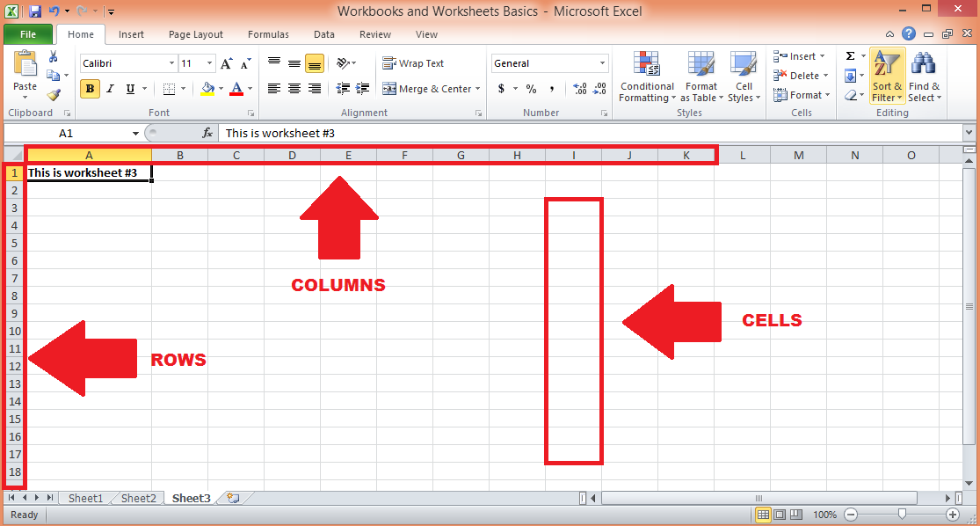This screenshot has height=526, width=980.
Task: Click the Fill down-arrow icon
Action: [x=850, y=76]
